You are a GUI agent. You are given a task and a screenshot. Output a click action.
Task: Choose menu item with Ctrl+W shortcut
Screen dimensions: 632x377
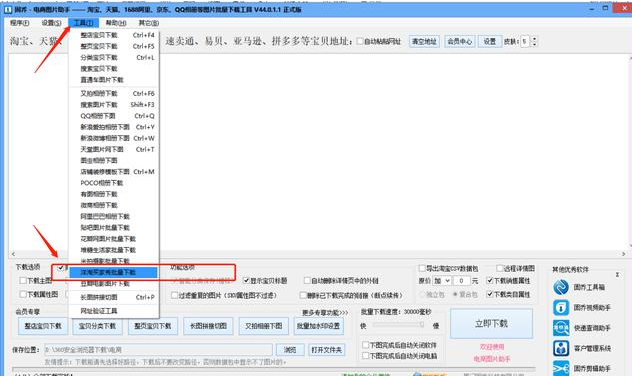pos(114,138)
